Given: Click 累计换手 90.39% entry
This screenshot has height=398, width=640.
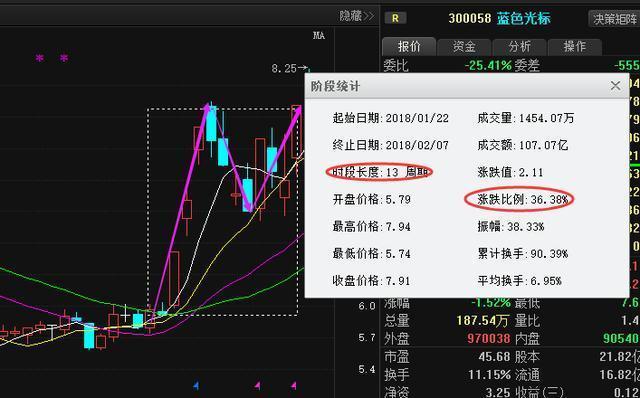Looking at the screenshot, I should tap(522, 254).
